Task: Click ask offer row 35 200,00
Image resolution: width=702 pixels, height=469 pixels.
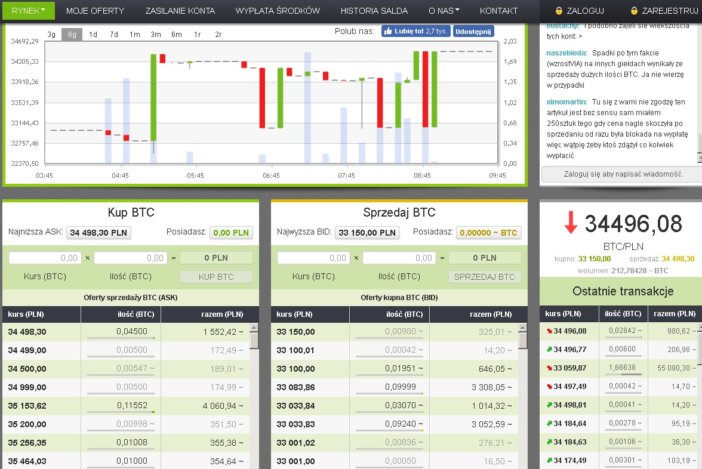Action: click(126, 424)
